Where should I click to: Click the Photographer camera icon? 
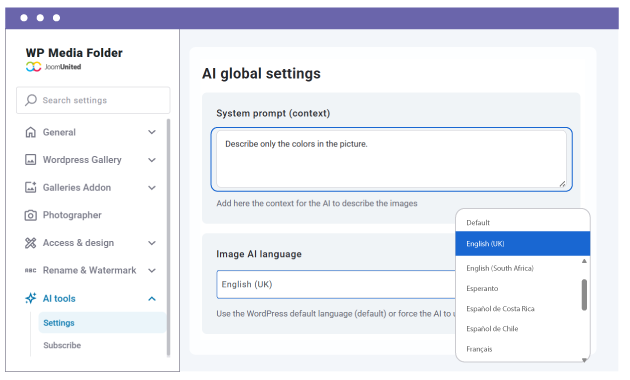[x=31, y=215]
